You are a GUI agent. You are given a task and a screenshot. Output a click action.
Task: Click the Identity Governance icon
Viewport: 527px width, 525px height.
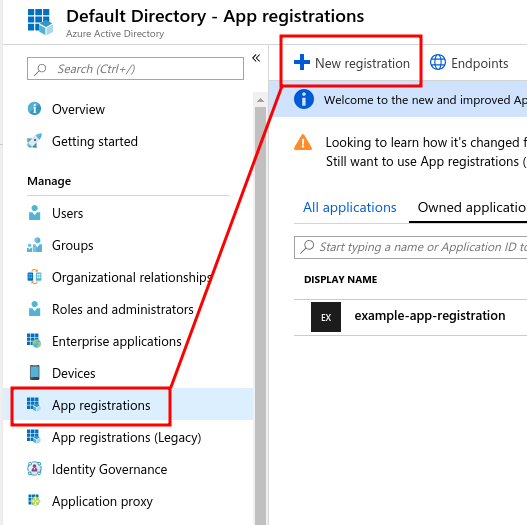click(34, 468)
